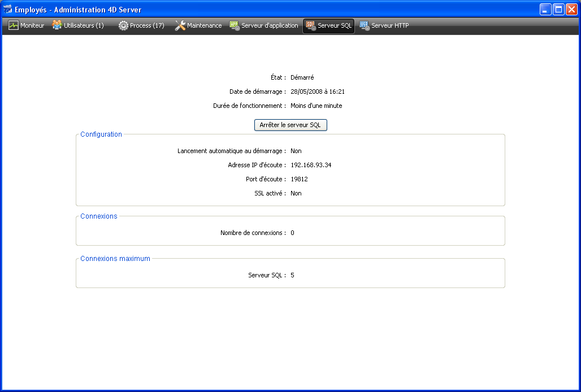The height and width of the screenshot is (392, 581).
Task: Click the Process gear icon
Action: (x=123, y=25)
